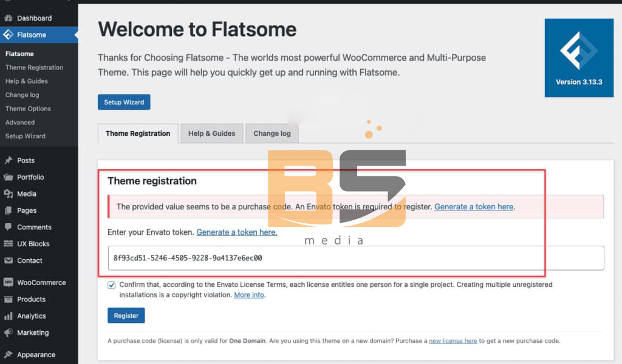This screenshot has width=622, height=364.
Task: Follow Generate a token here link above token field
Action: click(237, 232)
